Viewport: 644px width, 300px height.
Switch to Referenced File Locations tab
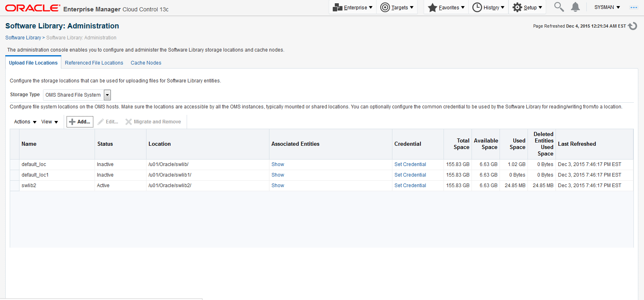click(94, 63)
